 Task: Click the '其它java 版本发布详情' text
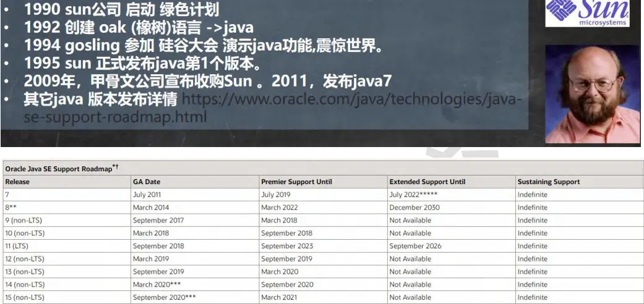click(x=100, y=99)
